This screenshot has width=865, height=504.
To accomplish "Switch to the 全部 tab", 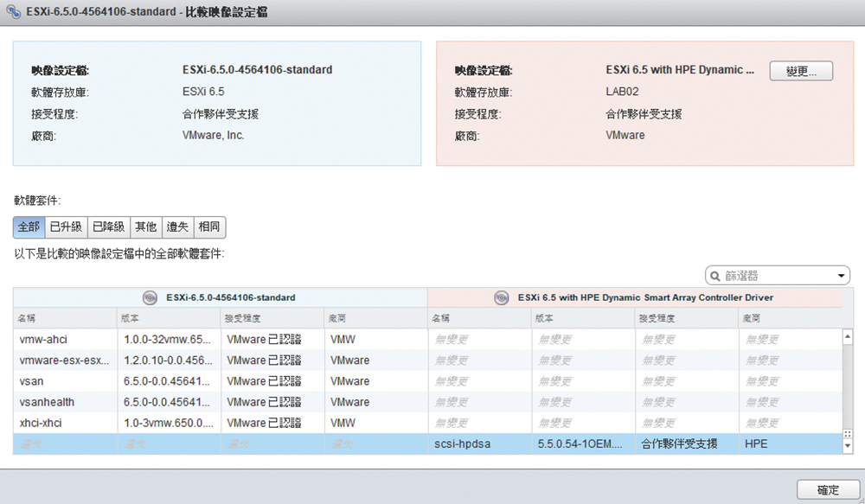I will pos(29,227).
